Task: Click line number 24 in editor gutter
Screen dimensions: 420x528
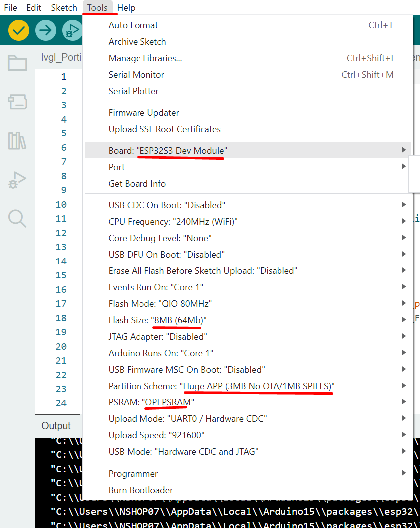Action: point(61,403)
